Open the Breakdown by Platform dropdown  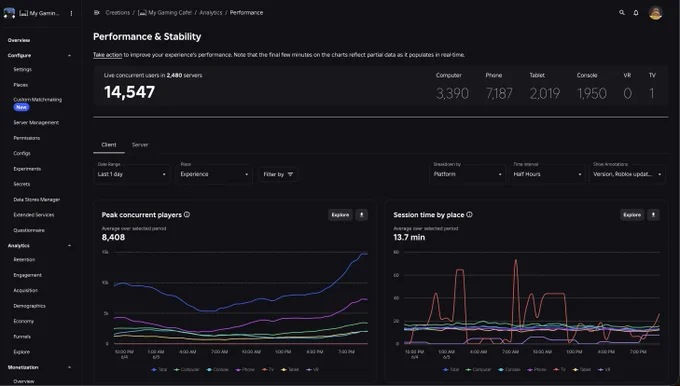[468, 174]
